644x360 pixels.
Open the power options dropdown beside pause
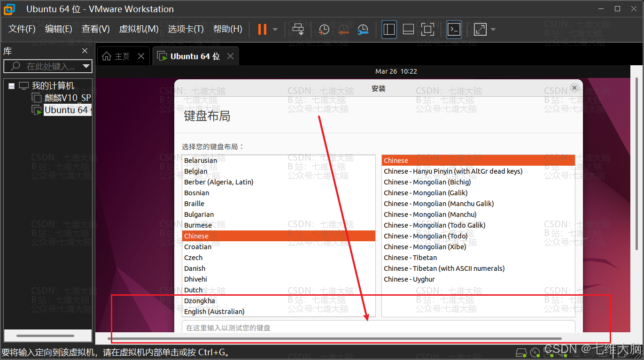click(x=275, y=30)
